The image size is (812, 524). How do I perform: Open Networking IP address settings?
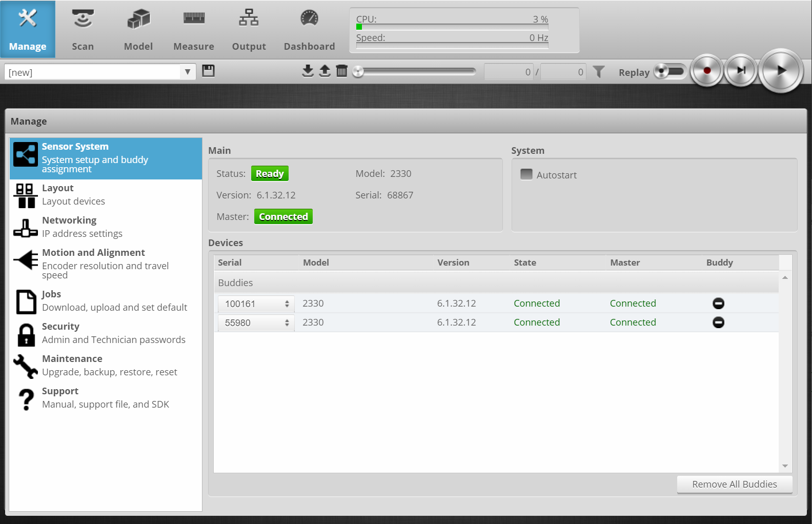click(x=82, y=227)
